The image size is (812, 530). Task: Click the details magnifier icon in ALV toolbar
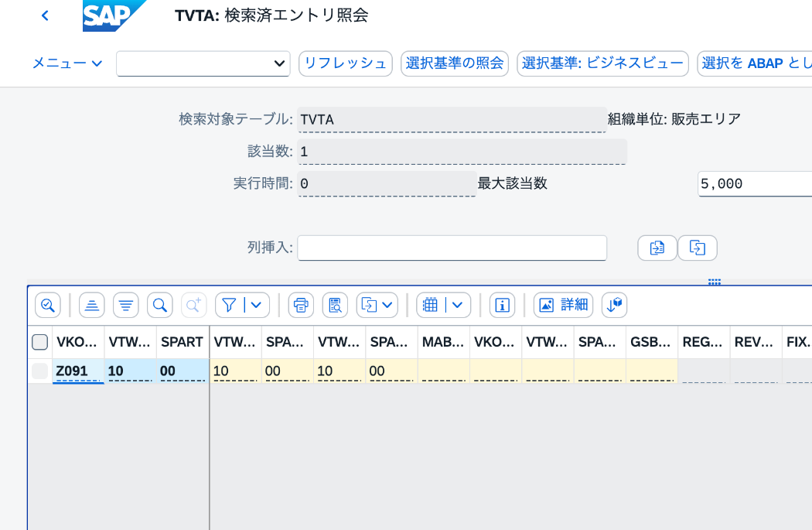coord(48,305)
